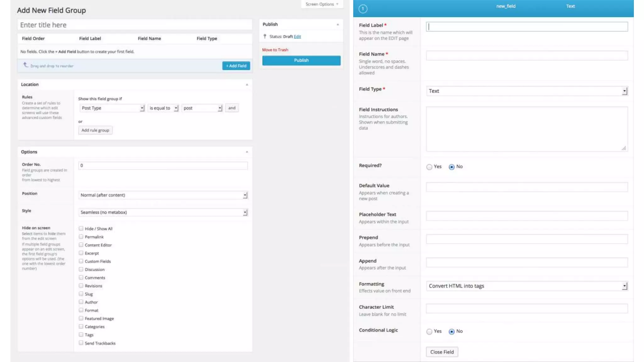Click the status pin icon beside Draft

[x=265, y=36]
